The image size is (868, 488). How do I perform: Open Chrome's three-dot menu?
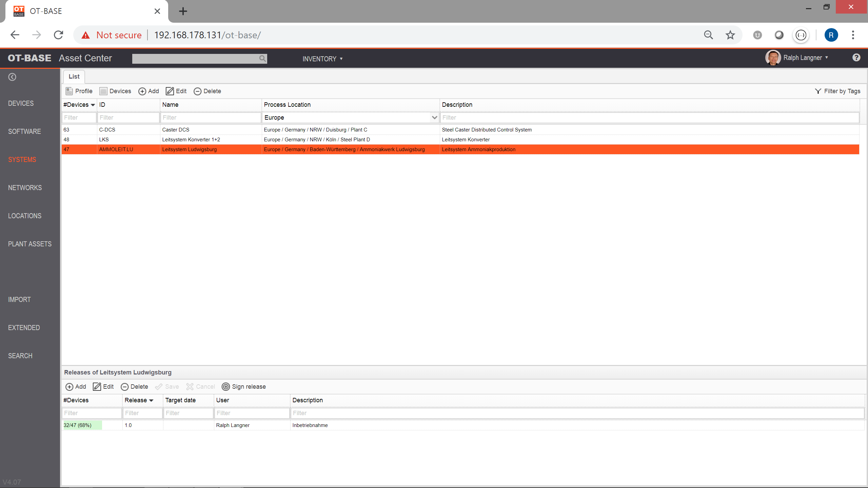[853, 35]
